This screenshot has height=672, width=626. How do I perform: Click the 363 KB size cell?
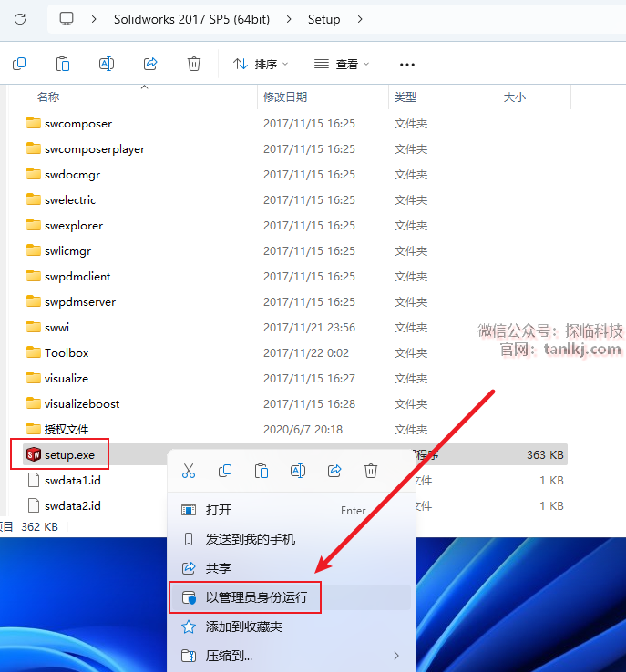pyautogui.click(x=545, y=454)
